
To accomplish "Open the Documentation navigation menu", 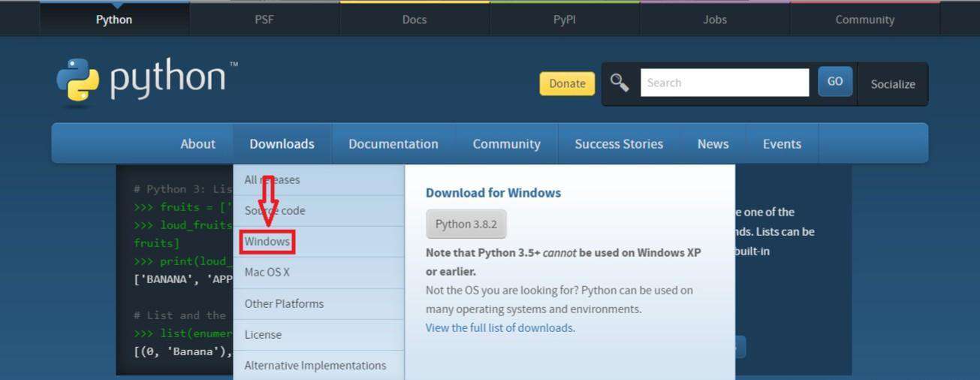I will point(394,143).
